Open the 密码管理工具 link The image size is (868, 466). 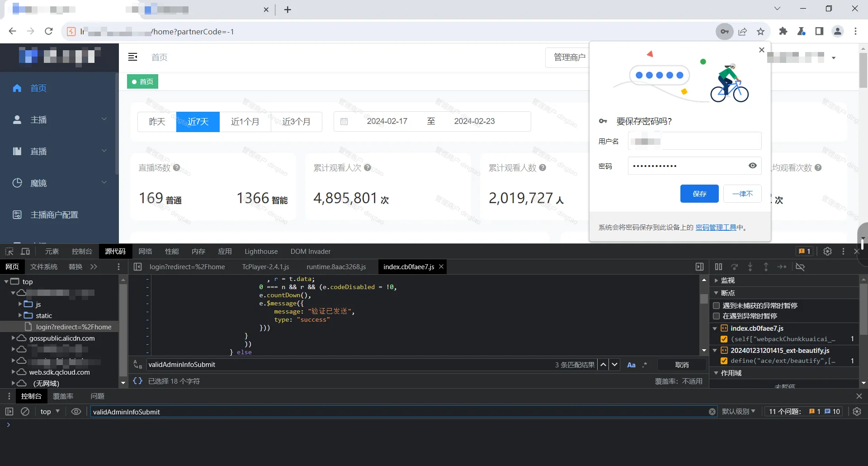(716, 228)
